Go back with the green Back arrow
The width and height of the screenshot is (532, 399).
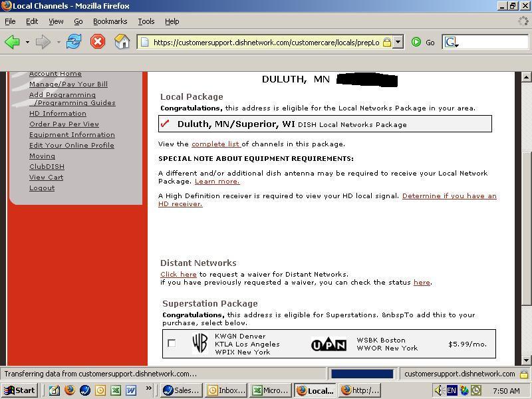12,42
